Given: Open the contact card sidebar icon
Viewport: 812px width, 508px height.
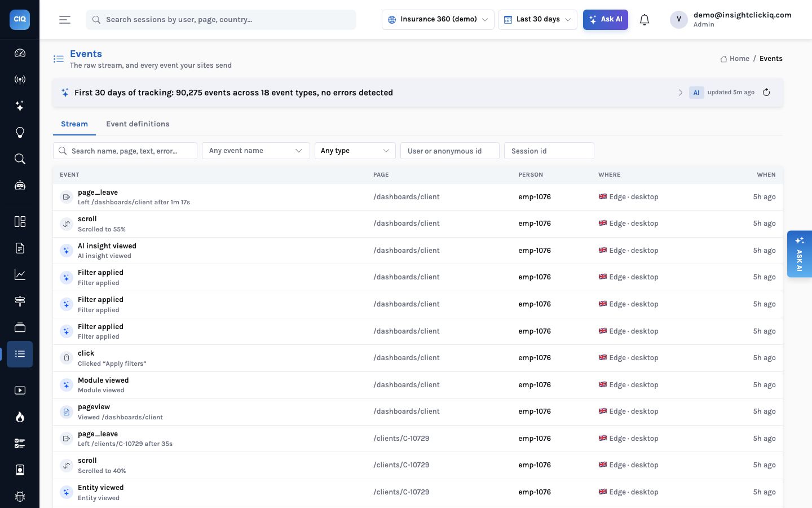Looking at the screenshot, I should [x=20, y=470].
